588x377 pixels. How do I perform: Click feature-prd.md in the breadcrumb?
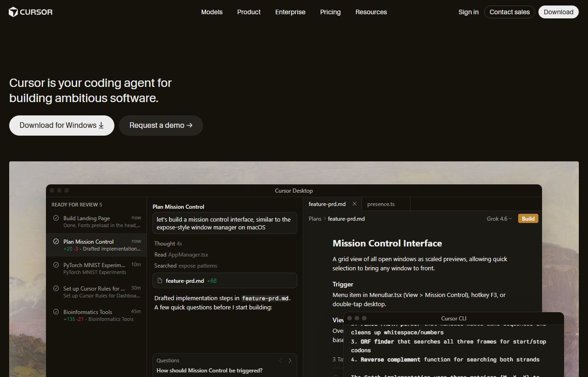(346, 218)
